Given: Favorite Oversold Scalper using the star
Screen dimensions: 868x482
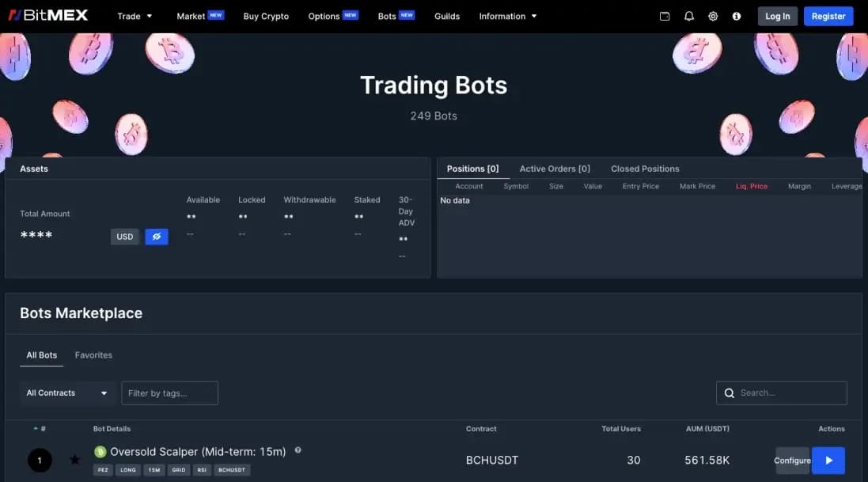Looking at the screenshot, I should pos(74,460).
